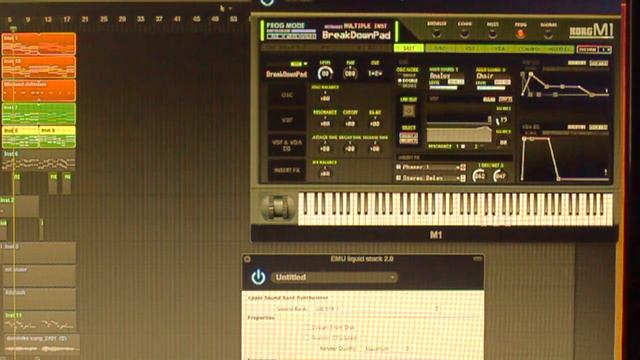
Task: Click the lit PROG mode button
Action: pos(520,34)
